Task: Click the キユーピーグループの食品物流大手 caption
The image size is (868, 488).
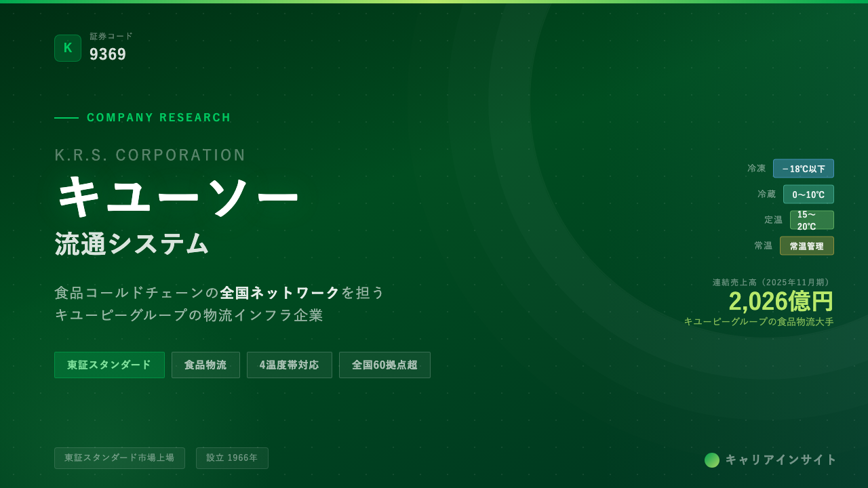Action: tap(759, 322)
